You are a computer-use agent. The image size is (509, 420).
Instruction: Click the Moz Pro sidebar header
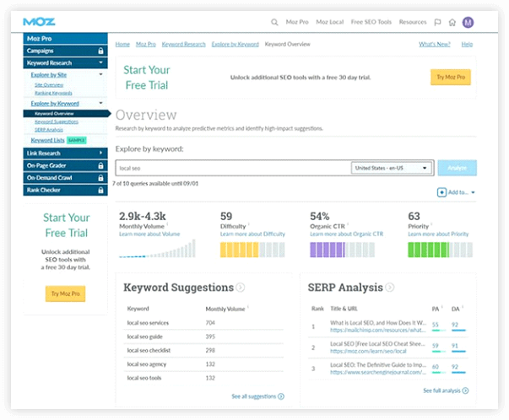(65, 39)
